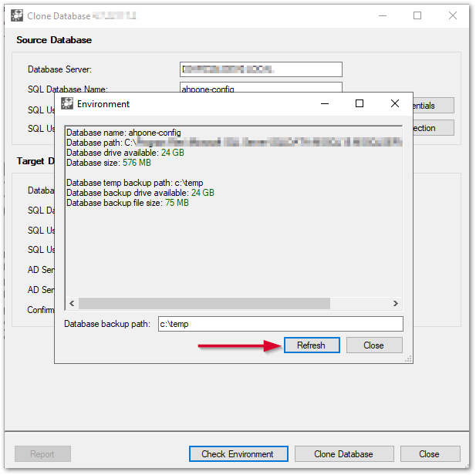Screen dimensions: 476x475
Task: Click the horizontal scrollbar right arrow
Action: click(x=396, y=303)
